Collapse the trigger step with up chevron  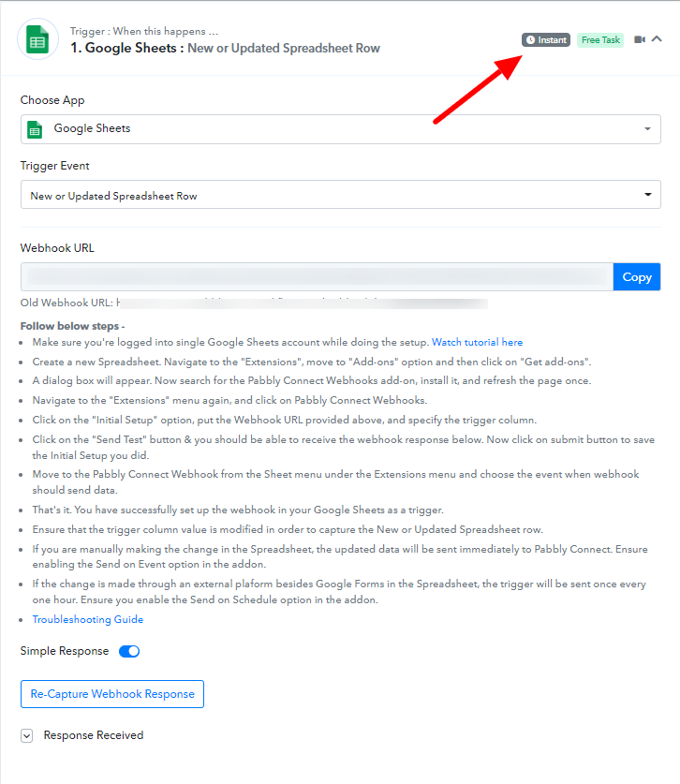pos(657,39)
